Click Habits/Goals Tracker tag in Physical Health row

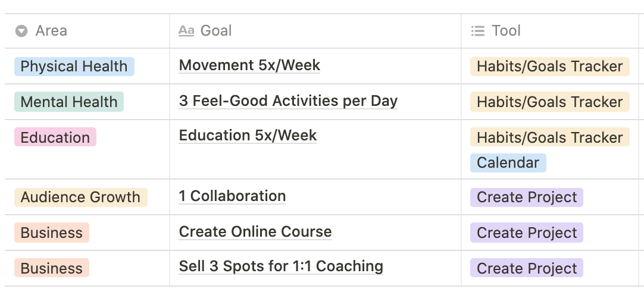(x=549, y=67)
